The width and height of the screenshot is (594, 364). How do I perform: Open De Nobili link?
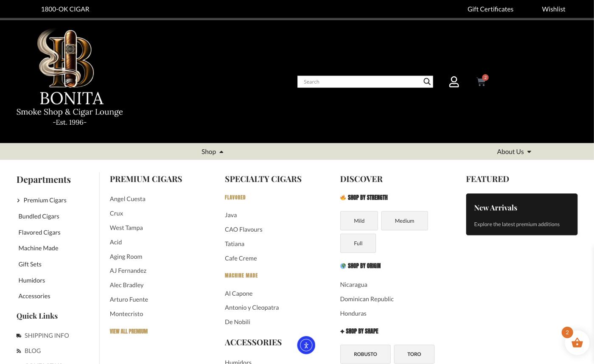click(x=237, y=322)
